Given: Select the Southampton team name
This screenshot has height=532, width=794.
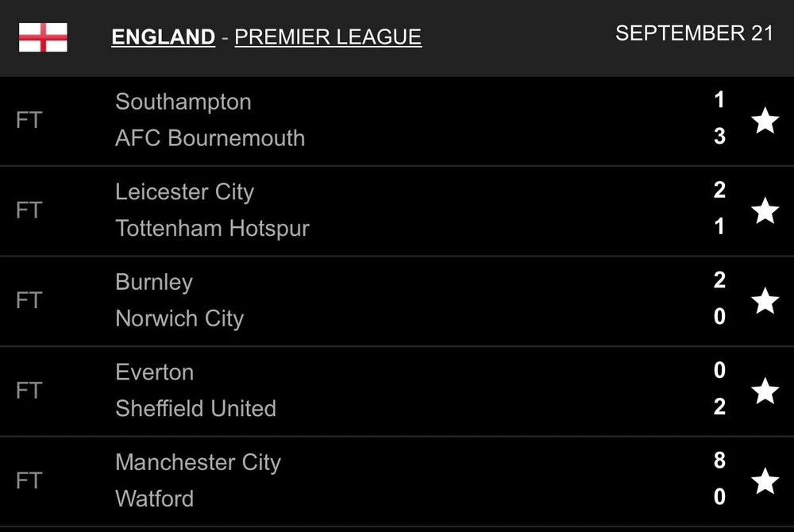Looking at the screenshot, I should (183, 102).
